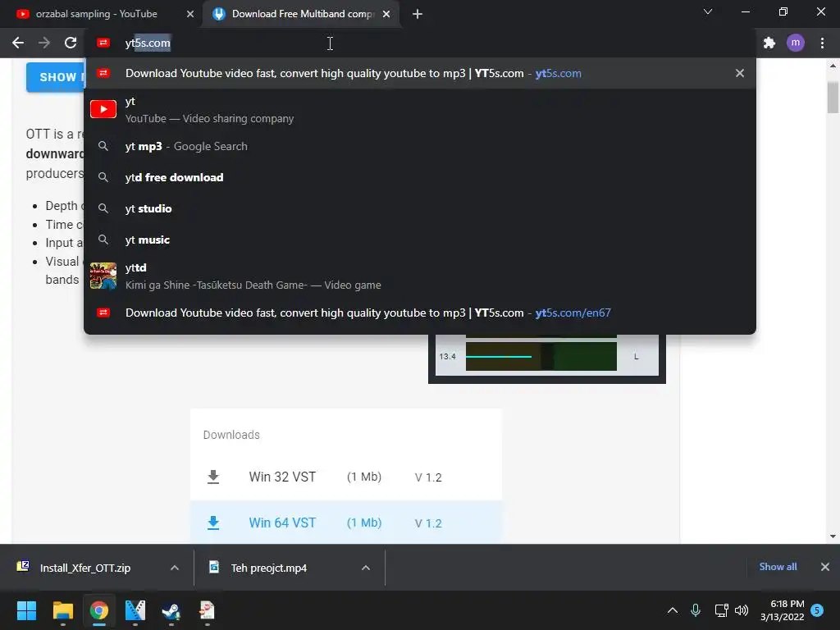Select yttd Kimi ga Shine suggestion

(419, 276)
